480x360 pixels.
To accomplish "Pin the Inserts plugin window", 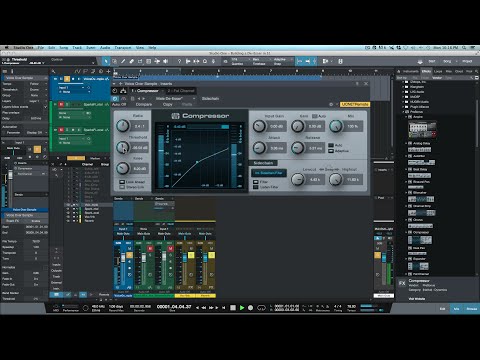I will (x=357, y=84).
